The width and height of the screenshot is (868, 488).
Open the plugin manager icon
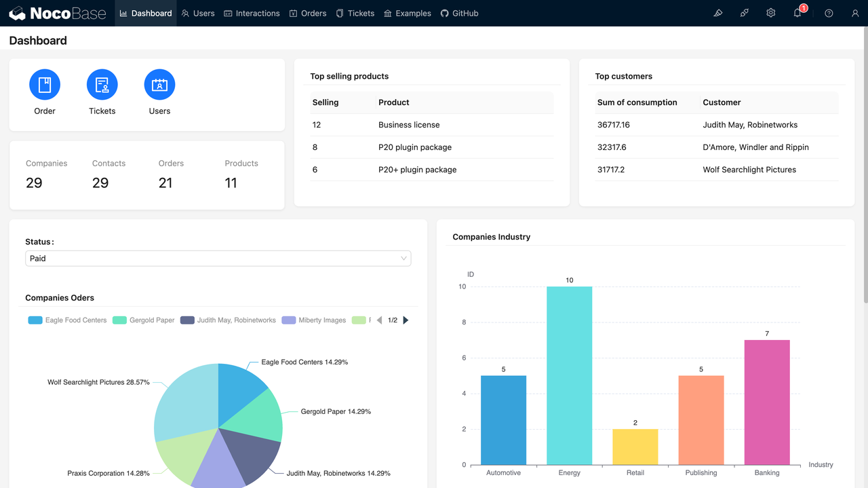[744, 13]
